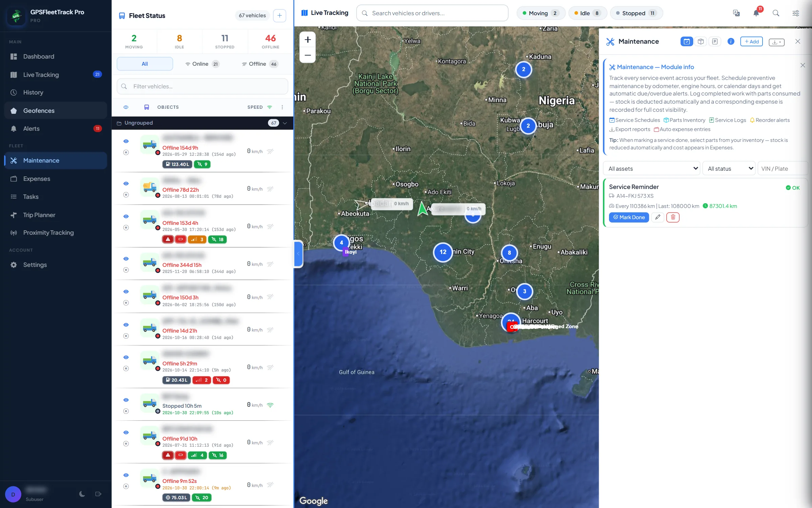Add a vehicle with plus icon

279,16
